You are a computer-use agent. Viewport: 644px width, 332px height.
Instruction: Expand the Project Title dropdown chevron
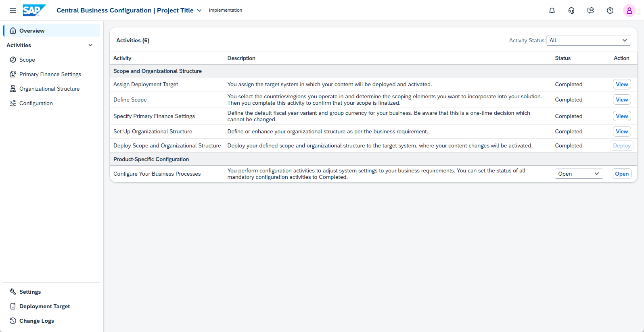(199, 10)
